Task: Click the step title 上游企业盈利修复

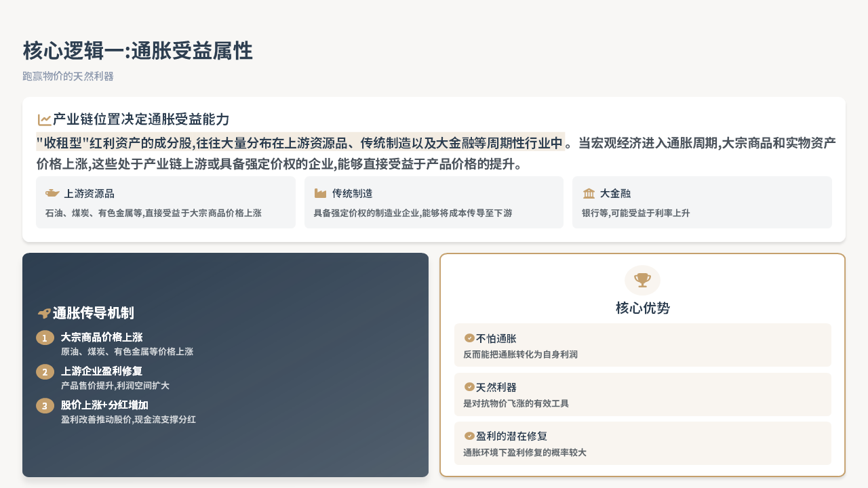Action: [102, 371]
